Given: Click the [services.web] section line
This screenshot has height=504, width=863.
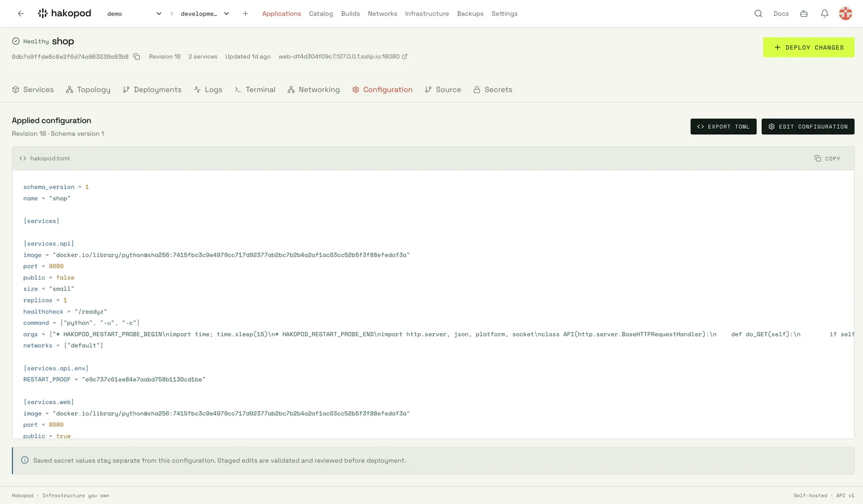Looking at the screenshot, I should click(x=49, y=402).
